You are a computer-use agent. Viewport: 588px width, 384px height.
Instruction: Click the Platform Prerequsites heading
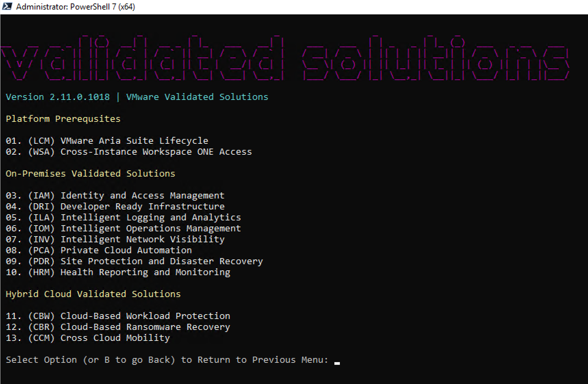[x=63, y=119]
